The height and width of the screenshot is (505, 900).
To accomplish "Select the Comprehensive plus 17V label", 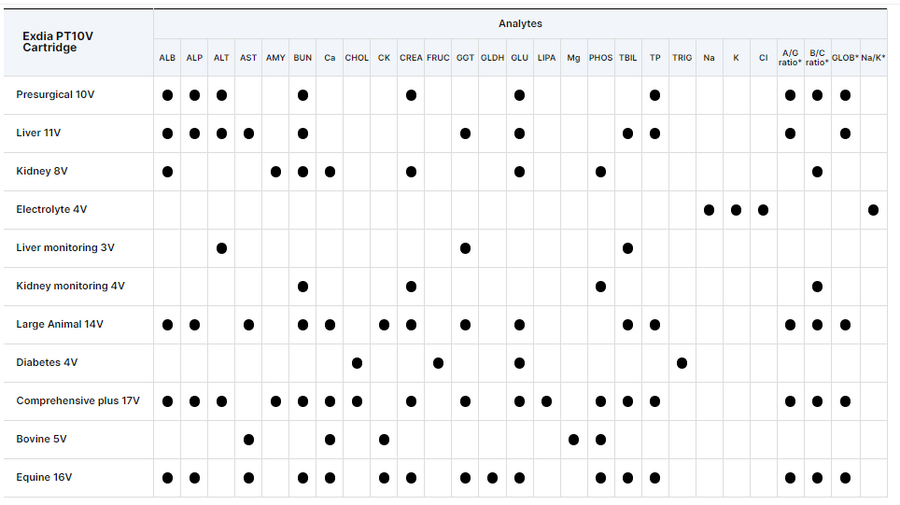I will tap(78, 401).
